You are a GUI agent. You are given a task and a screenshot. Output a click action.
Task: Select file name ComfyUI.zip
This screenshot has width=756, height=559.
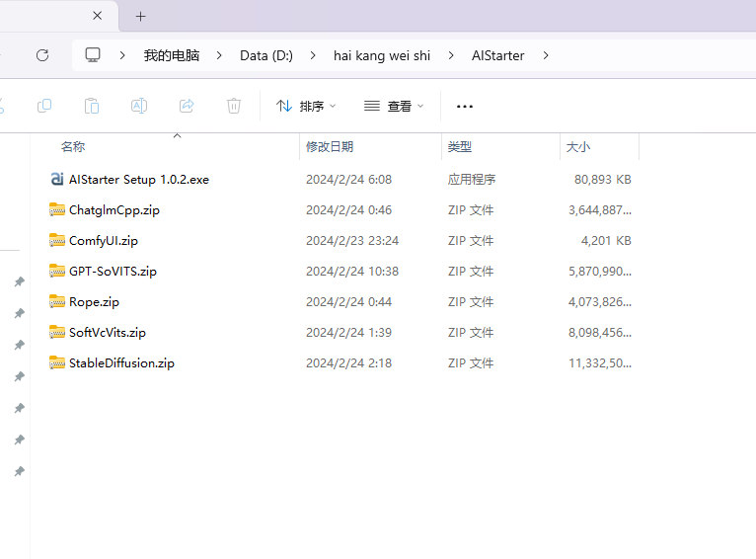104,241
